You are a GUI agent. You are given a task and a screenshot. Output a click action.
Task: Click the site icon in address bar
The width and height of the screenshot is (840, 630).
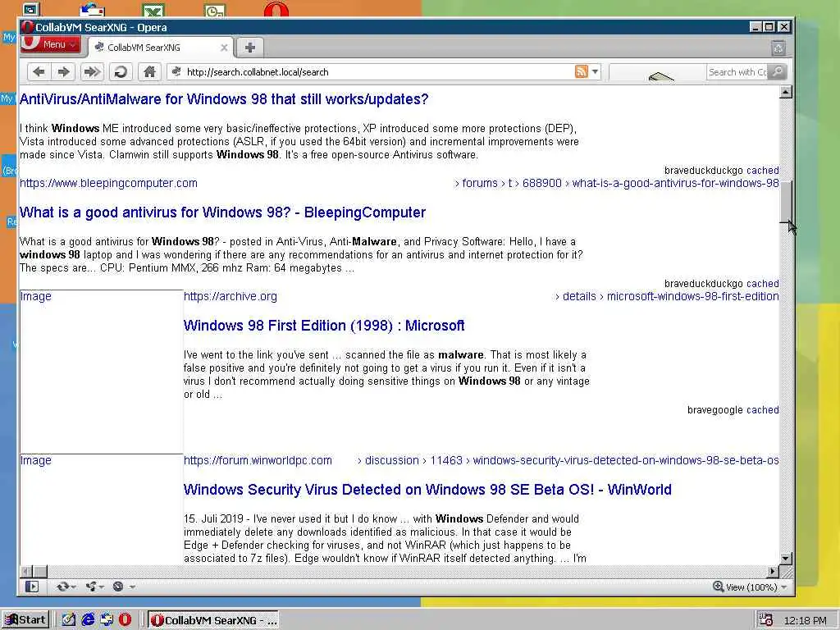pos(176,71)
